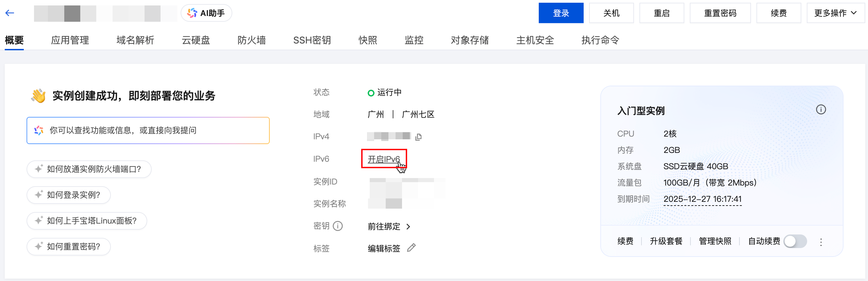The height and width of the screenshot is (281, 868).
Task: Open the AI助手 assistant
Action: (x=206, y=13)
